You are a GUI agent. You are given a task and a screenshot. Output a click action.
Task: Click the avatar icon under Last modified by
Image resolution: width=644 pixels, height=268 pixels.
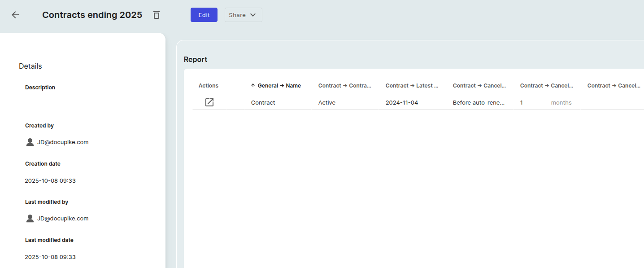pos(30,218)
